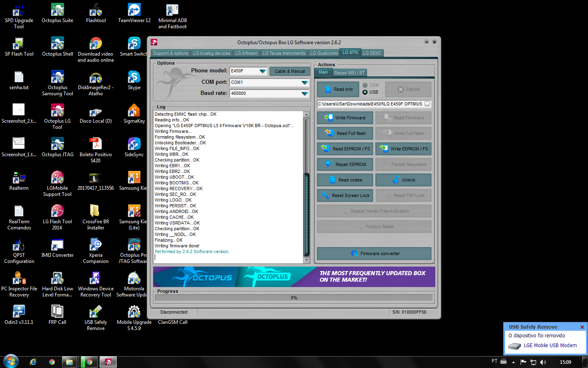Switch to LG Texas Instruments tab
Screen dimensions: 588x368
tap(284, 53)
